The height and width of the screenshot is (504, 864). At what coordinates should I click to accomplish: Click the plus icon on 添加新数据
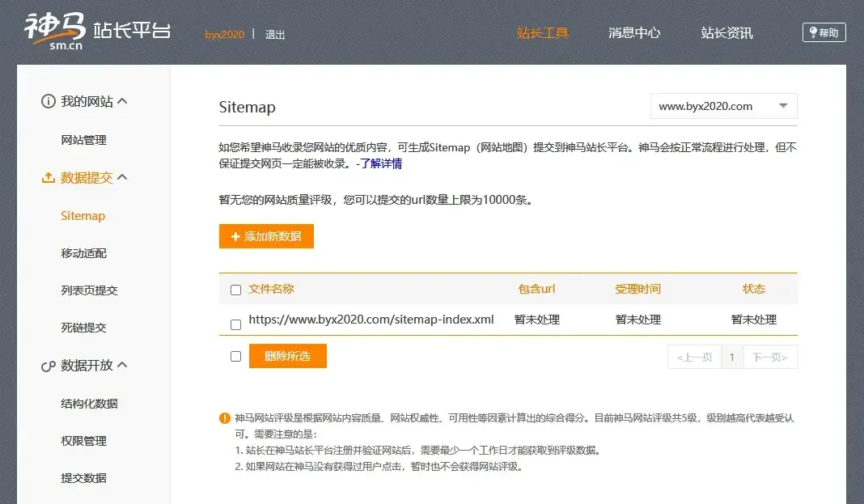point(235,237)
